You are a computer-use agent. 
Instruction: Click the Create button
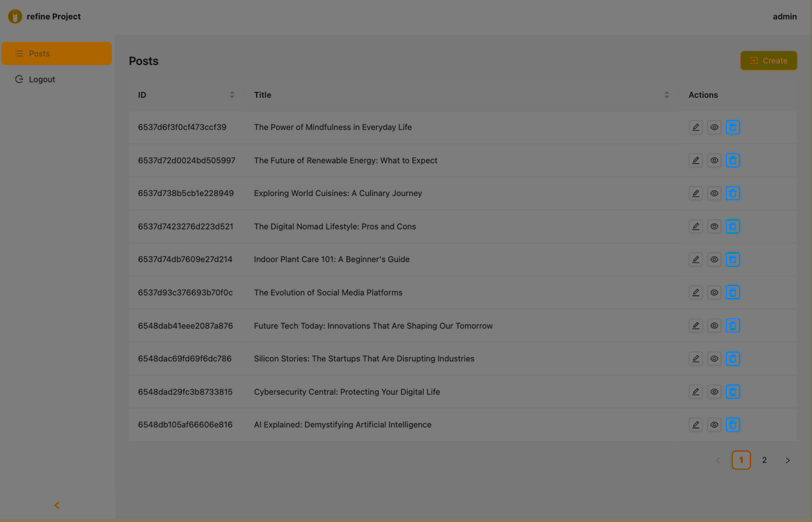coord(769,60)
